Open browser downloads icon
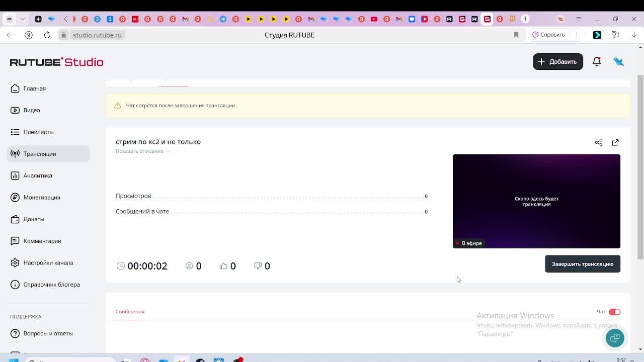Screen dimensions: 644x362 (x=634, y=35)
